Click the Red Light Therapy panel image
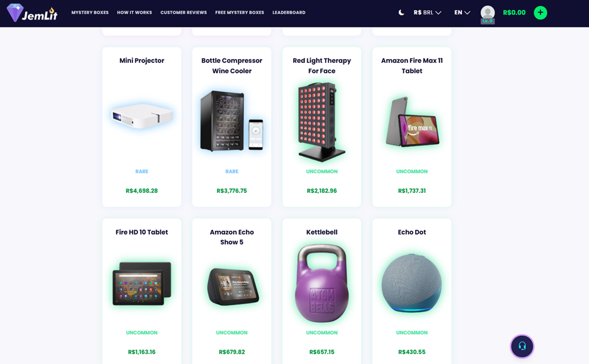 point(322,122)
